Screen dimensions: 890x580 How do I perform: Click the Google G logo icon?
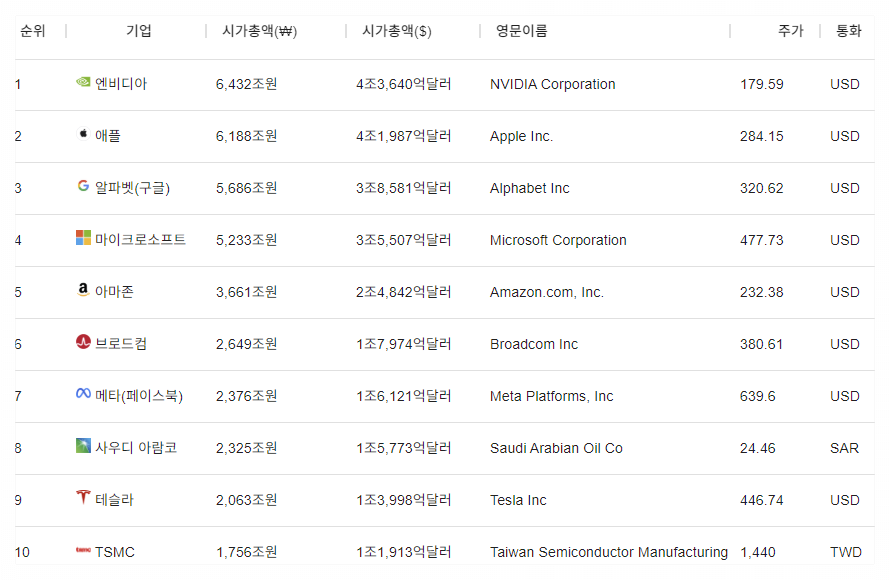click(83, 186)
